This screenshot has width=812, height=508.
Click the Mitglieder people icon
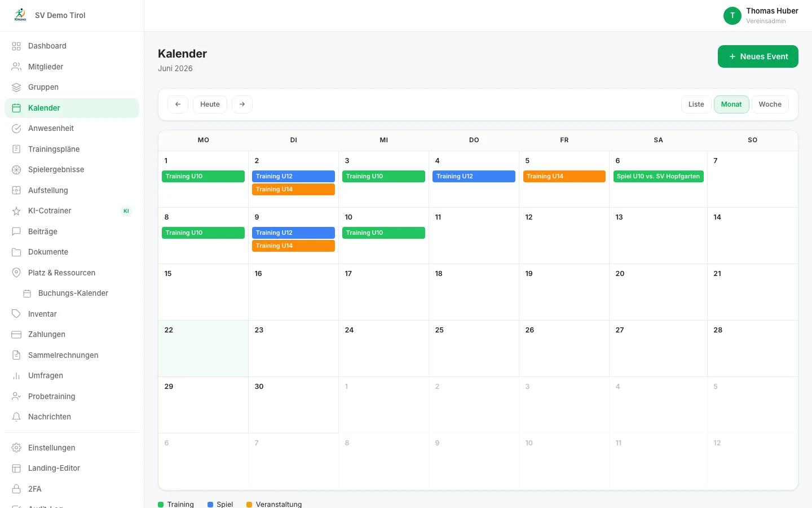pos(16,67)
